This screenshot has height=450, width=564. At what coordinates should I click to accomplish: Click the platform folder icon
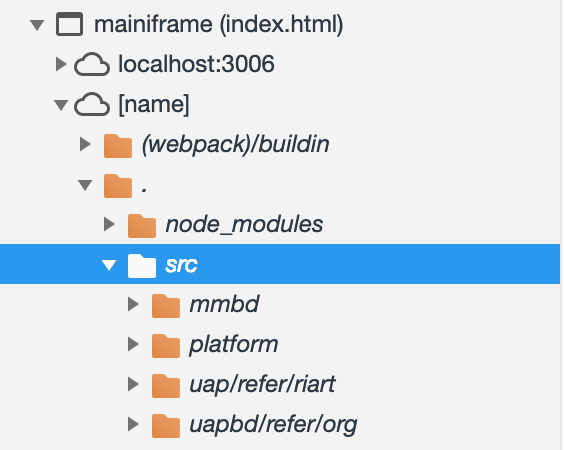[166, 345]
